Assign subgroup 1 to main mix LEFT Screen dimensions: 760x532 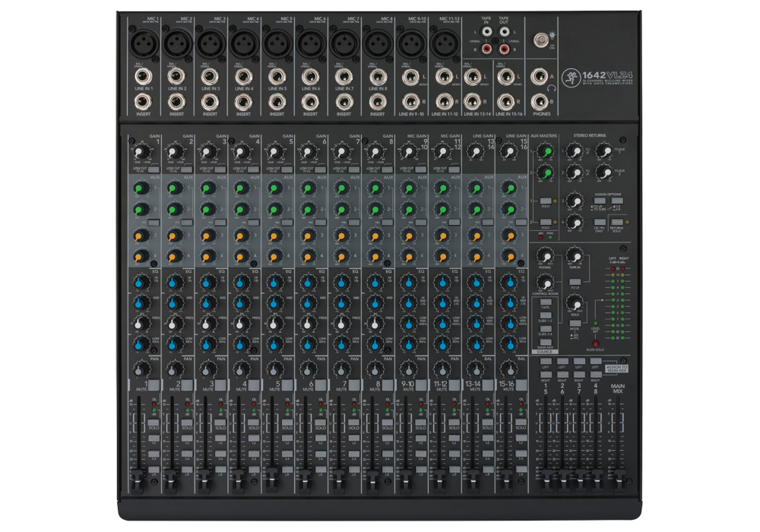tap(546, 362)
